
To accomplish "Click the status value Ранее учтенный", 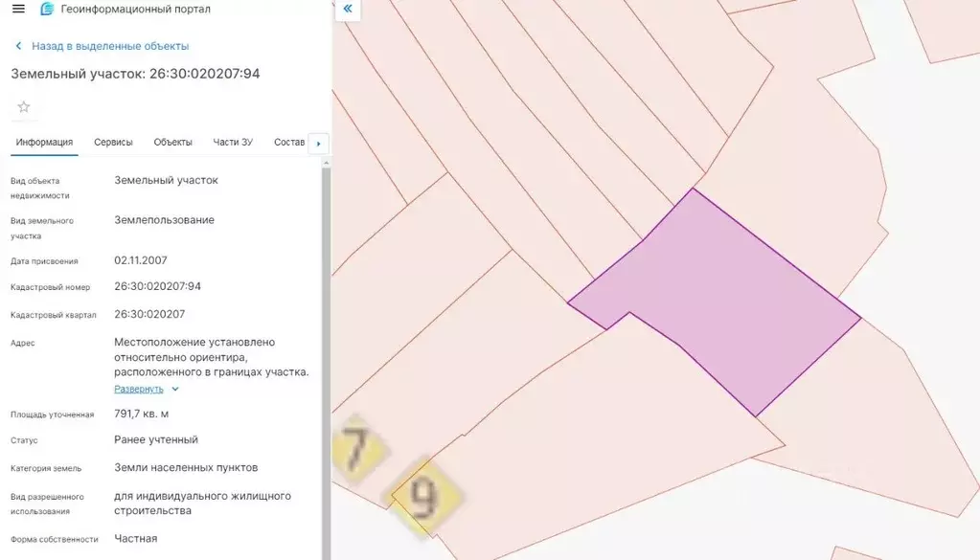I will 155,439.
